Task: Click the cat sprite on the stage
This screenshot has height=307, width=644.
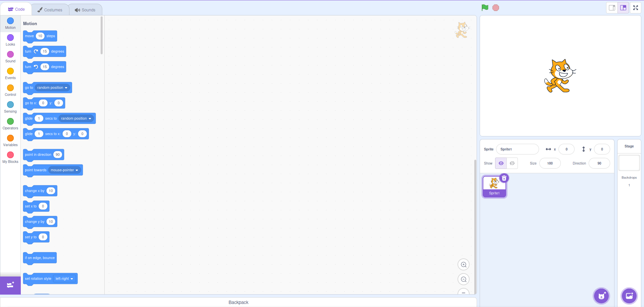Action: pos(559,76)
